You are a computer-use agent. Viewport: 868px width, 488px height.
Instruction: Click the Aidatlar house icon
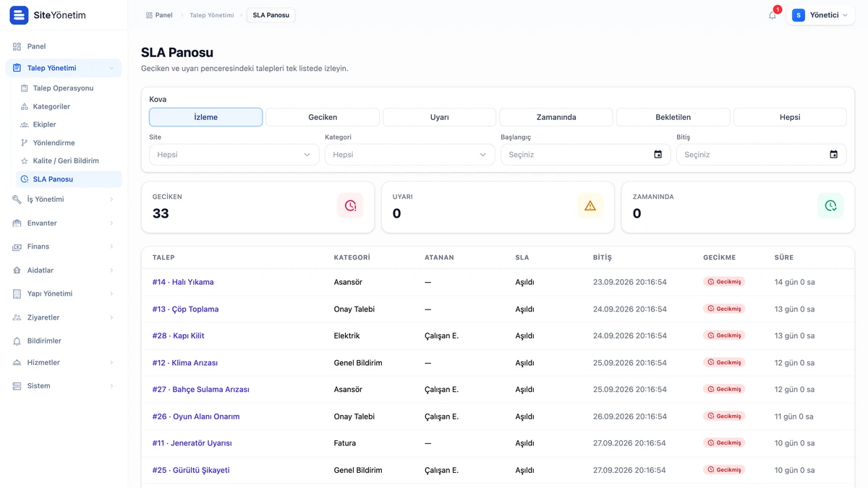pyautogui.click(x=17, y=270)
